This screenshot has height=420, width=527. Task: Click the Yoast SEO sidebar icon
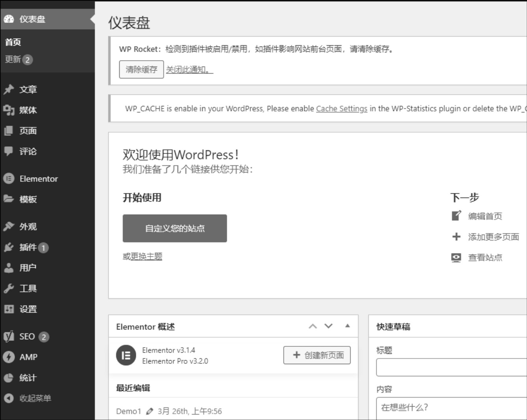[9, 336]
